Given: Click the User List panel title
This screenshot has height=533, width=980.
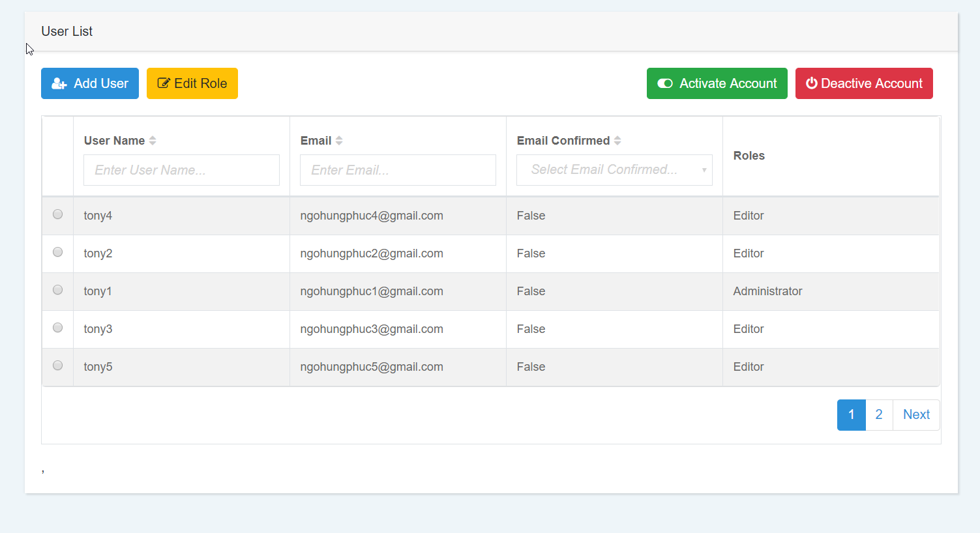Looking at the screenshot, I should [x=67, y=31].
